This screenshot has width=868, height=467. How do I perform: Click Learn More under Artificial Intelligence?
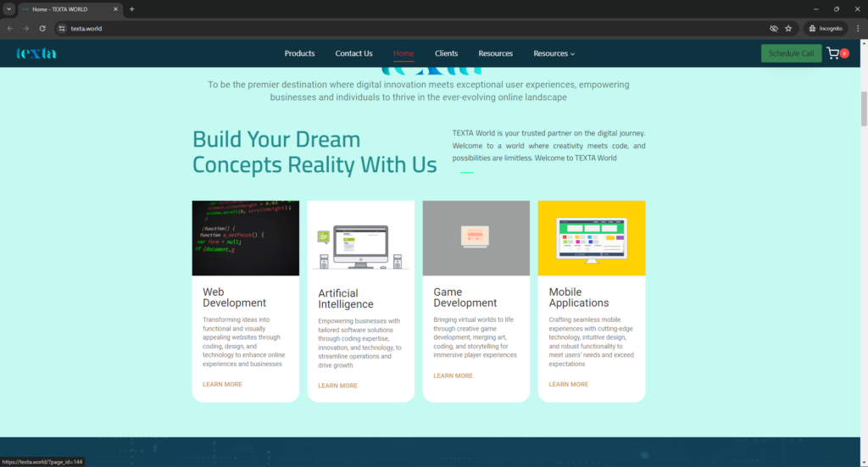(x=337, y=386)
